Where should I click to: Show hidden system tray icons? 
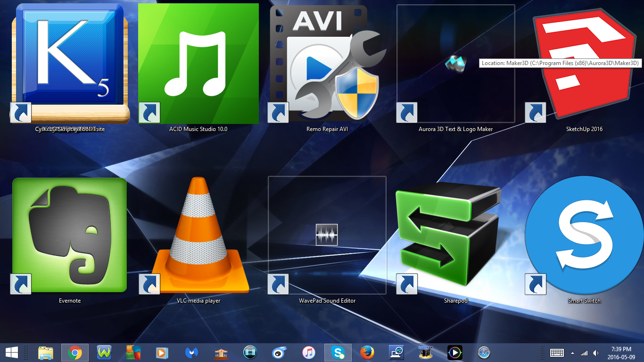tap(573, 353)
